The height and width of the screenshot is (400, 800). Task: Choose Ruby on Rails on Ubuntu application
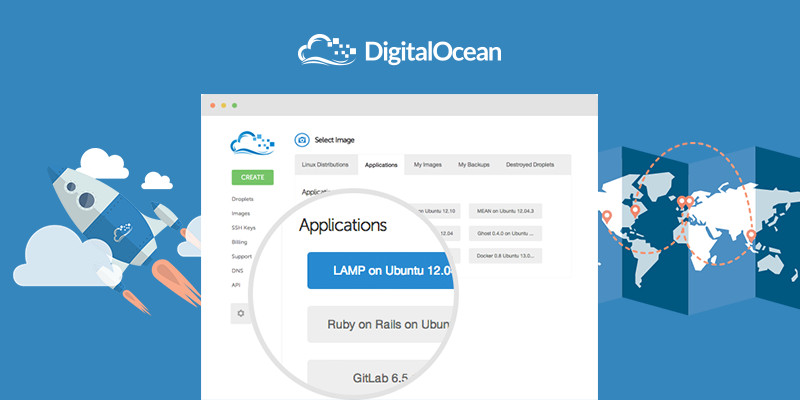381,324
